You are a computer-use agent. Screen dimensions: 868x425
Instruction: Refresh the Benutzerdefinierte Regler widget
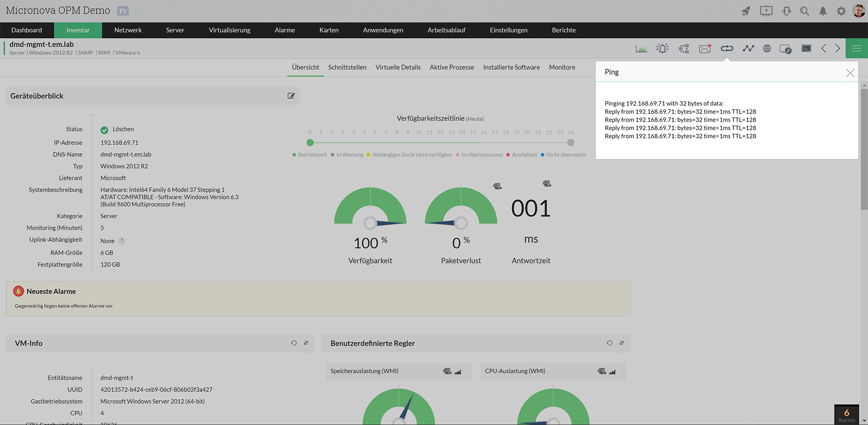click(x=609, y=343)
